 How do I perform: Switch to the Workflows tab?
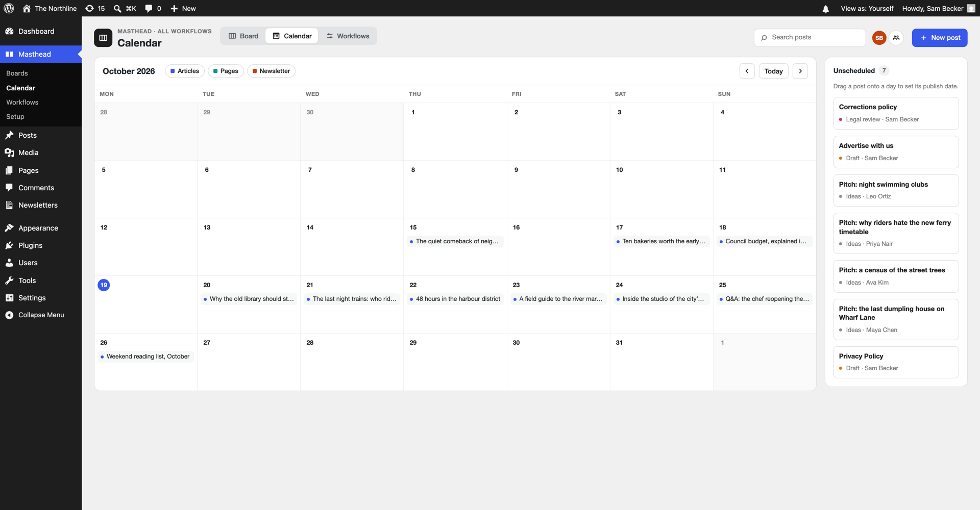click(x=348, y=36)
